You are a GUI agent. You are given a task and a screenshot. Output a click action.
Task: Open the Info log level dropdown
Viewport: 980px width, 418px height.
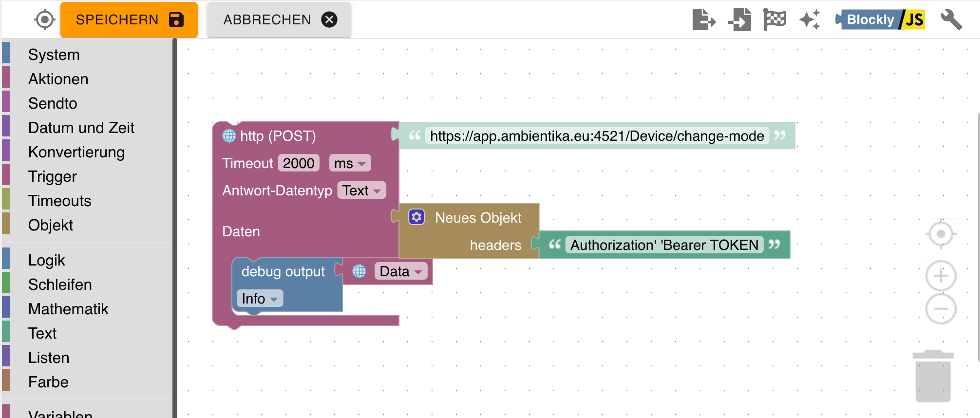pyautogui.click(x=259, y=299)
